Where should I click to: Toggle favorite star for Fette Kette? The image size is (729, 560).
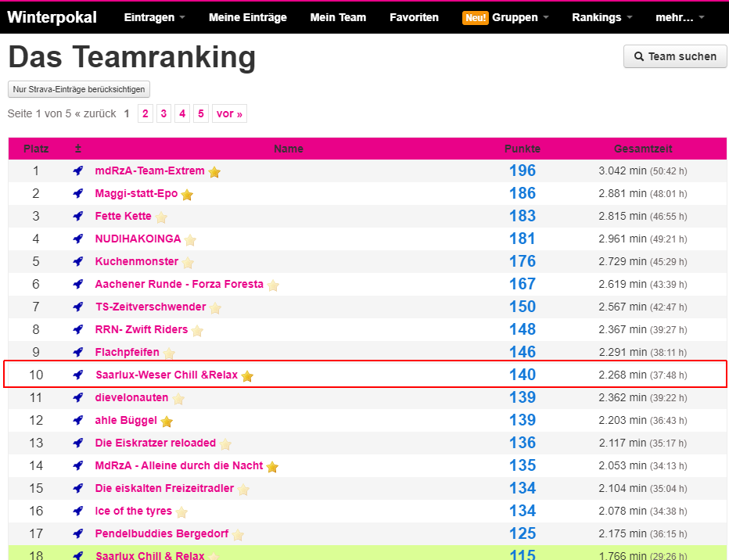161,217
